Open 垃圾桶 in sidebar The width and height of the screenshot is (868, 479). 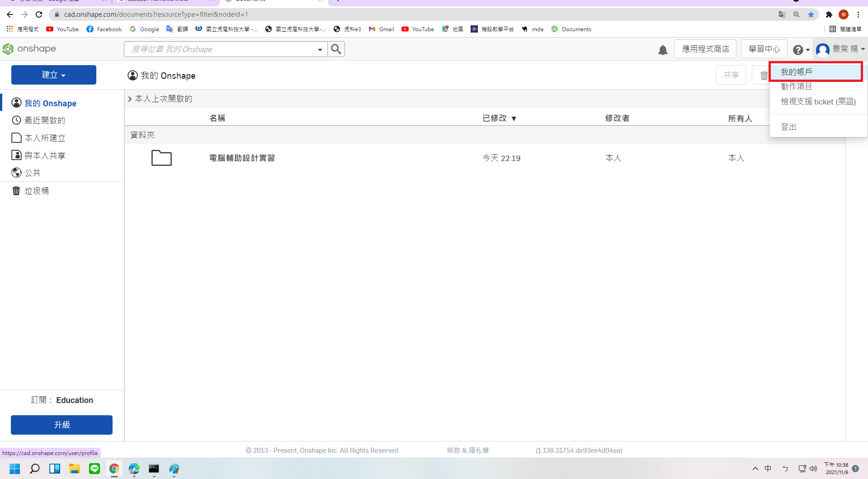tap(30, 191)
